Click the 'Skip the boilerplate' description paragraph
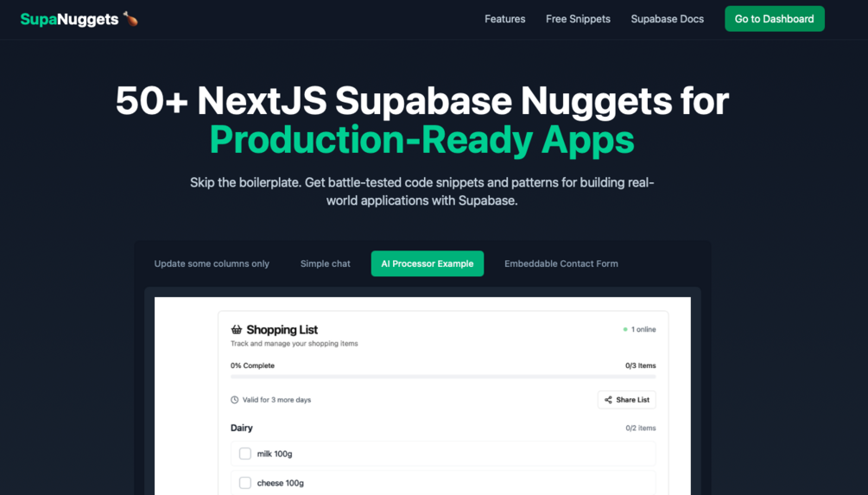The width and height of the screenshot is (868, 495). tap(421, 192)
